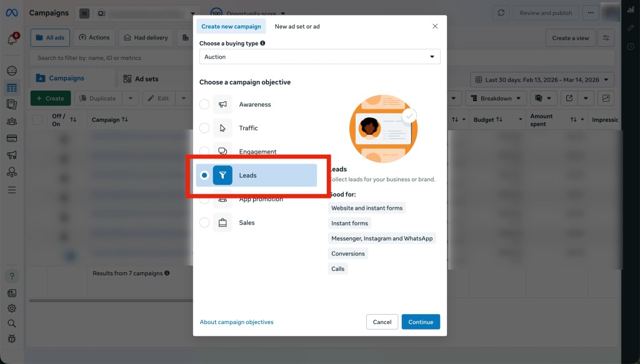This screenshot has height=364, width=640.
Task: Switch to New ad set or ad tab
Action: [x=297, y=26]
